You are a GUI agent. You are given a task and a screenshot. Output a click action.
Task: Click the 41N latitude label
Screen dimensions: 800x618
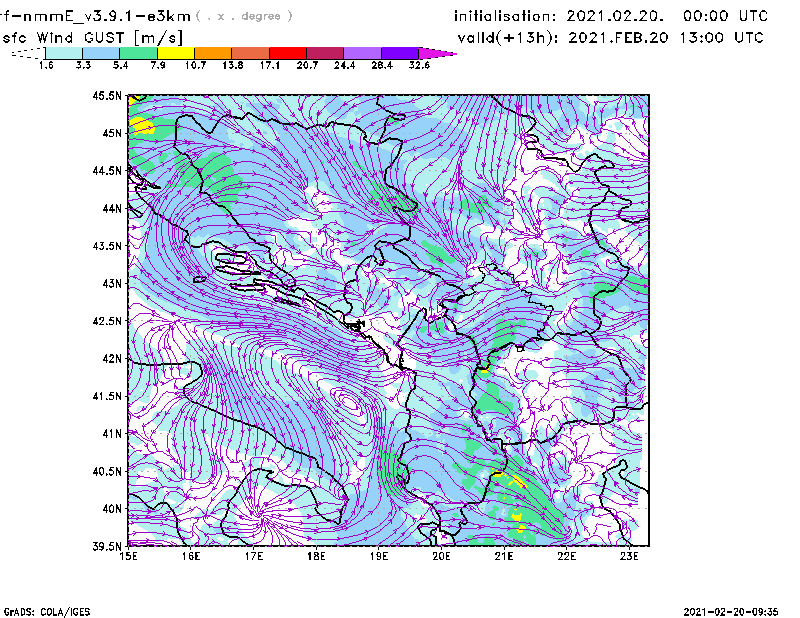pos(112,434)
